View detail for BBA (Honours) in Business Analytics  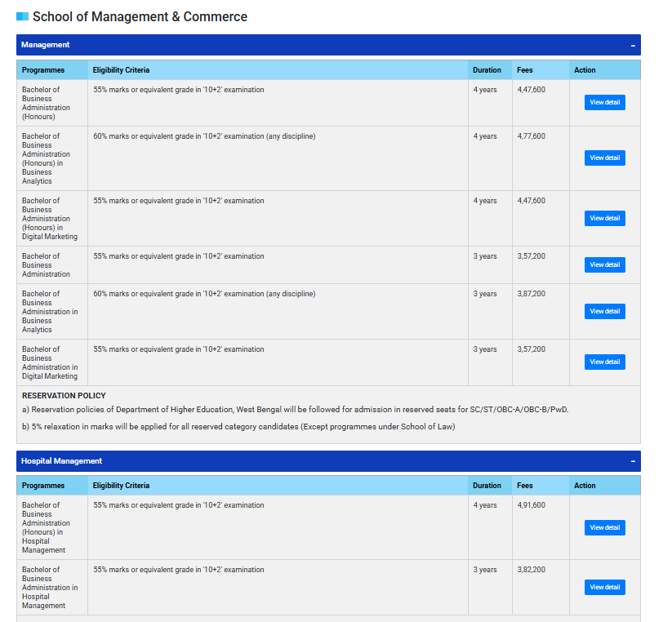click(x=604, y=158)
